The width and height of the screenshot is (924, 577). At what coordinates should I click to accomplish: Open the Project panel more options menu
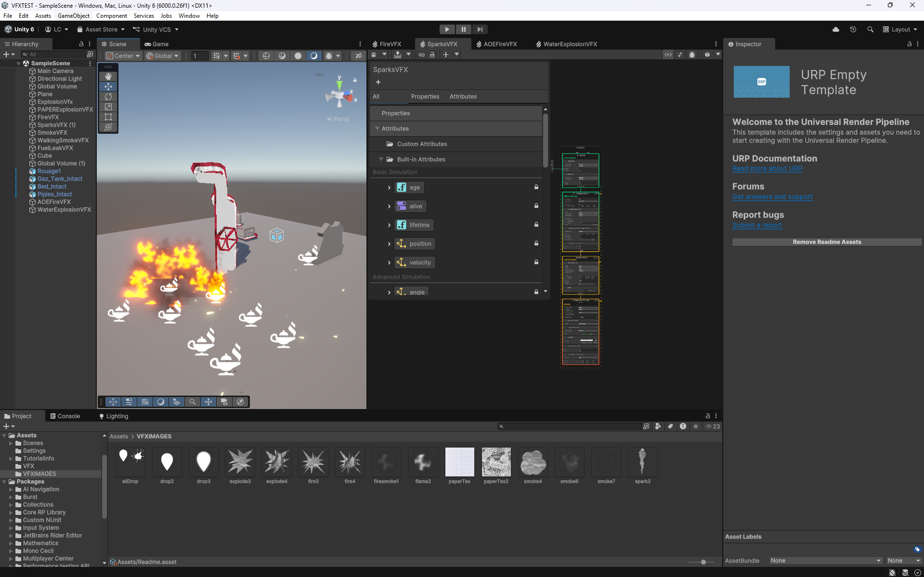(x=716, y=416)
